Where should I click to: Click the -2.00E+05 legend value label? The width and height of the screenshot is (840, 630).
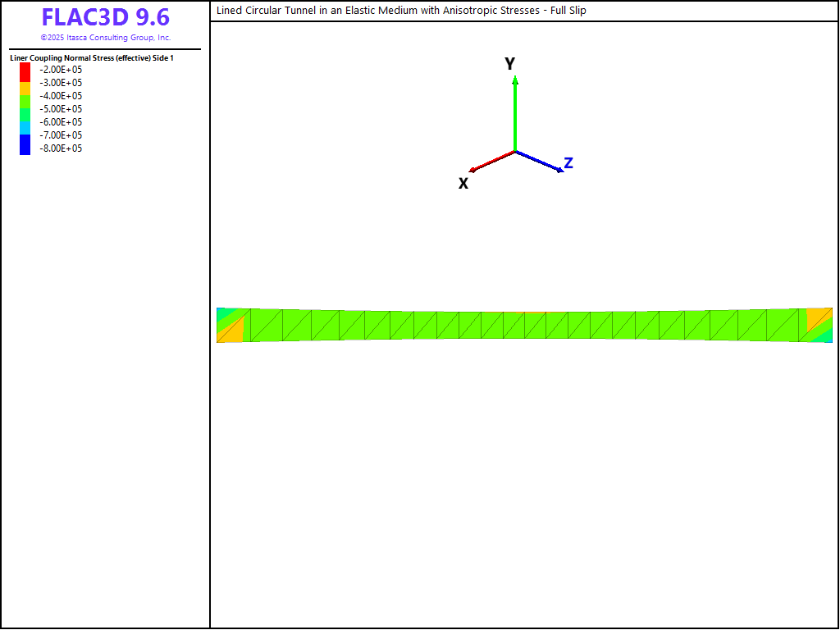61,70
